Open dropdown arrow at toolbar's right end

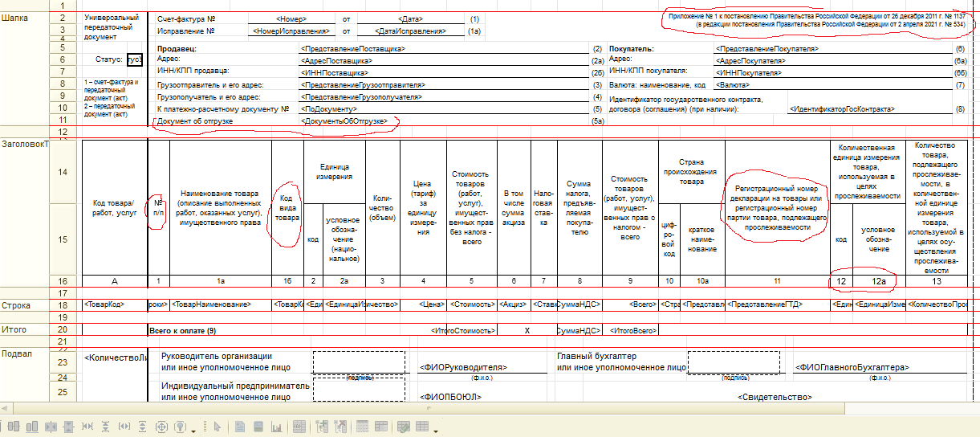[436, 431]
